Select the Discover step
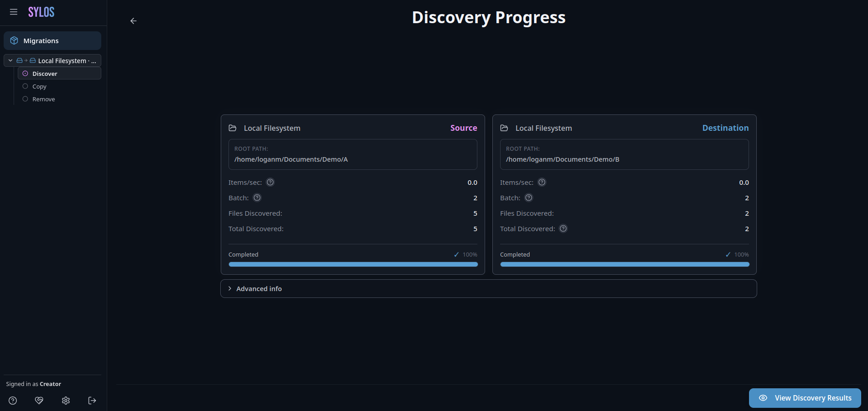 [x=59, y=74]
